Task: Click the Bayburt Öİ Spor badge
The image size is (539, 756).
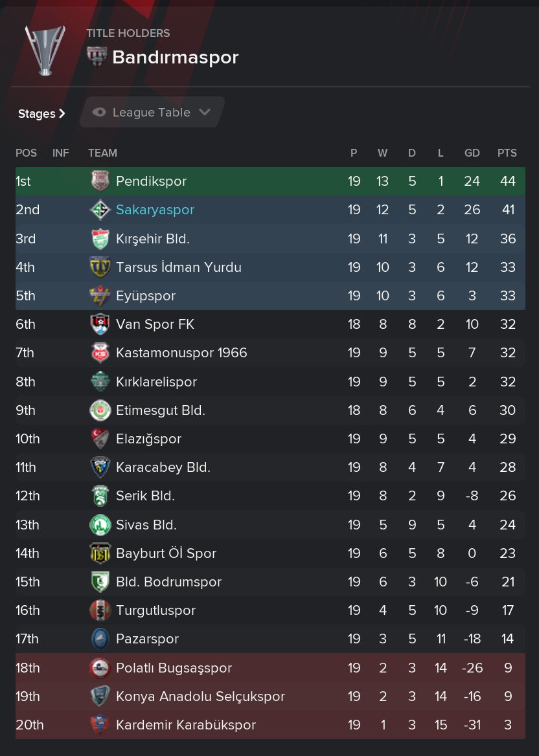Action: pyautogui.click(x=100, y=553)
